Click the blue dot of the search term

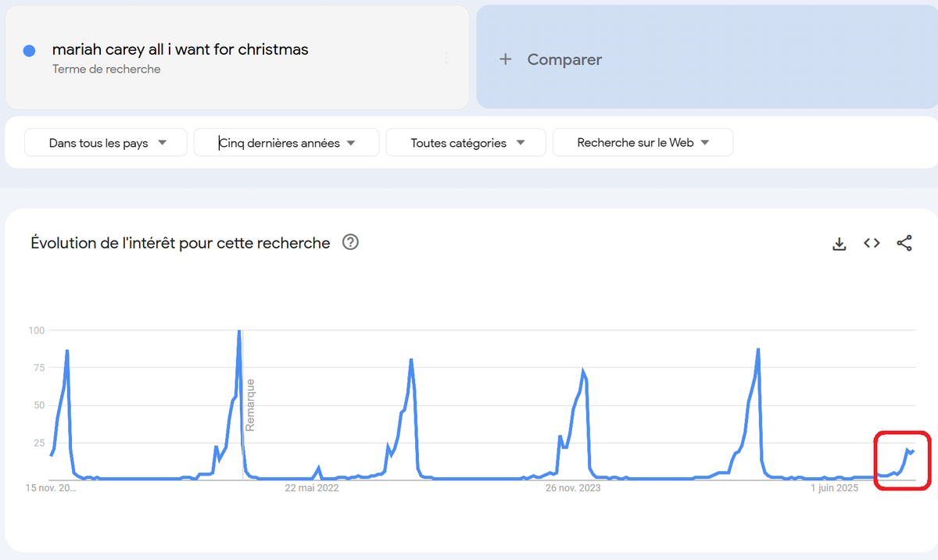[29, 51]
